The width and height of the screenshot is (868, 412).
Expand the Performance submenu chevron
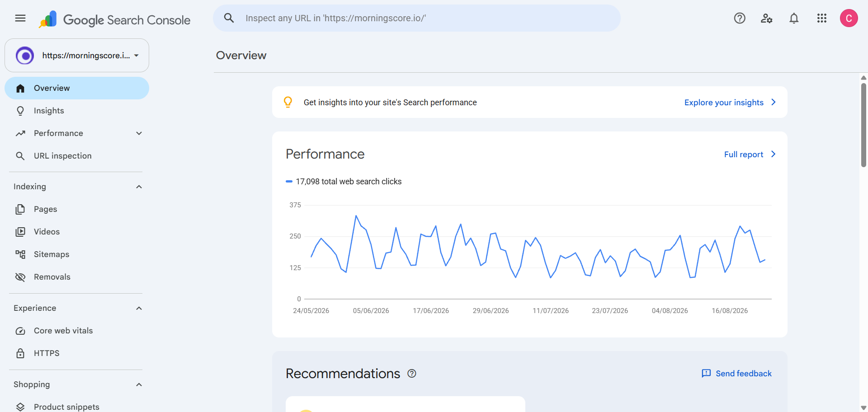(139, 133)
